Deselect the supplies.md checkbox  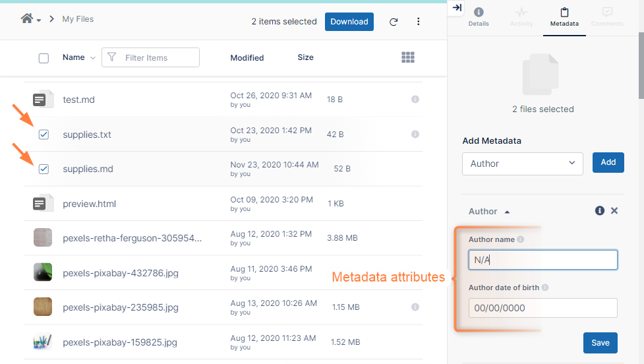(44, 169)
